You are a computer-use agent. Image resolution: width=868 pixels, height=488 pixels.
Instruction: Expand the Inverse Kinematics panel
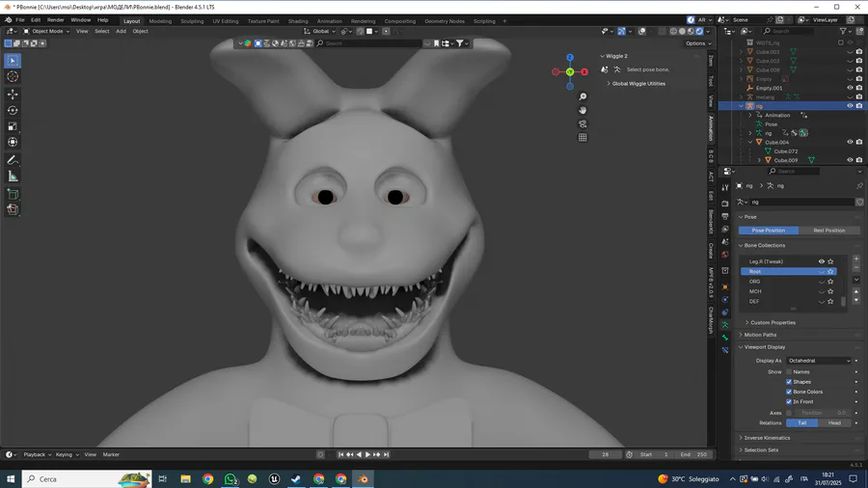tap(766, 438)
